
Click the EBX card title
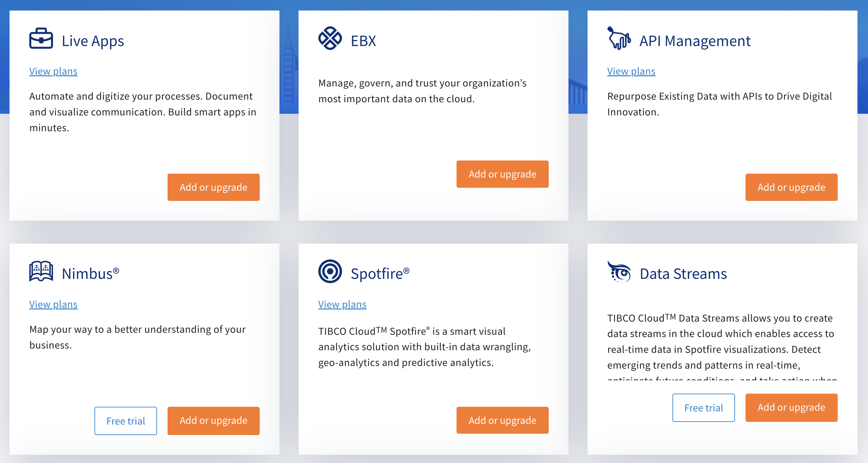tap(363, 41)
